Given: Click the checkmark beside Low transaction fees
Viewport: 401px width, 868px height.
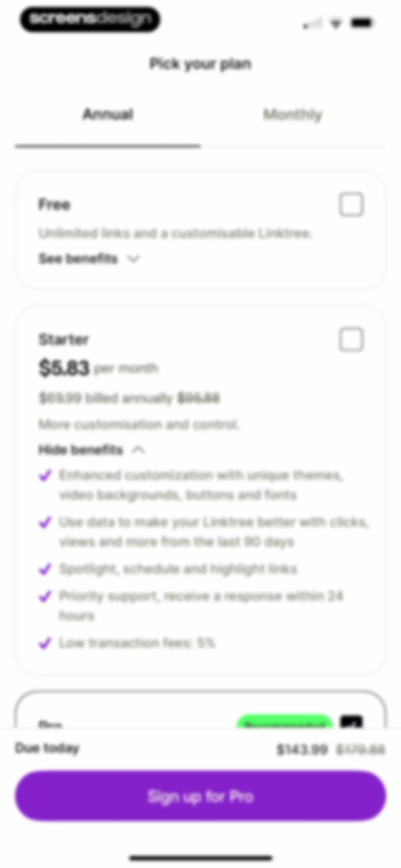Looking at the screenshot, I should coord(45,643).
